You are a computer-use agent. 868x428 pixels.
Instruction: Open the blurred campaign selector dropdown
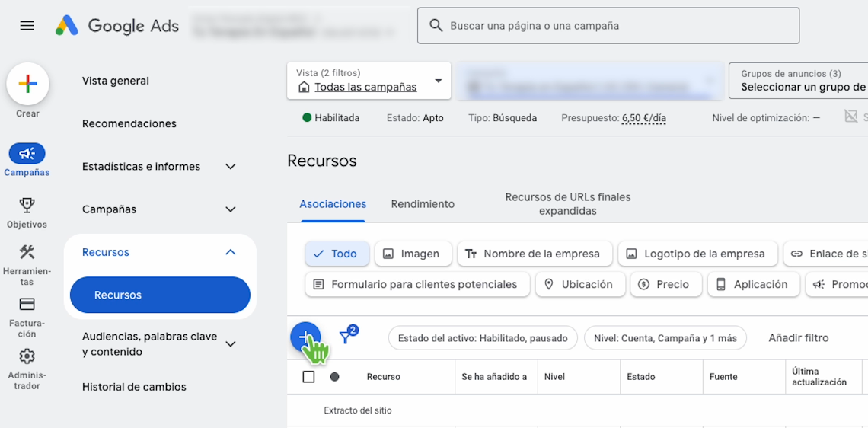590,81
